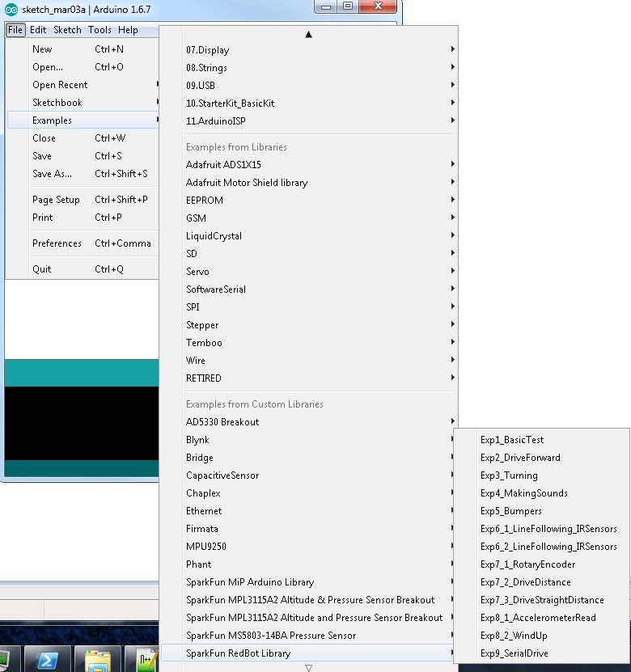Select the Examples menu entry
The image size is (631, 672).
(x=83, y=120)
